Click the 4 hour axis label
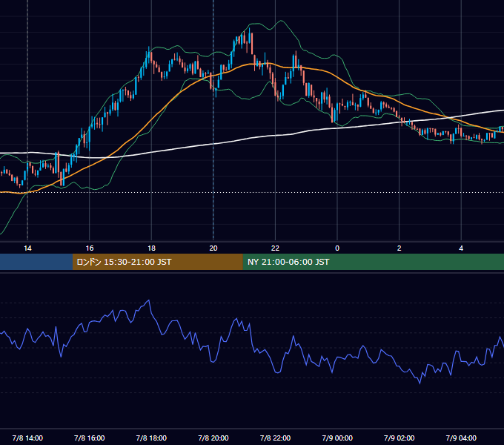504x445 pixels. pos(461,248)
